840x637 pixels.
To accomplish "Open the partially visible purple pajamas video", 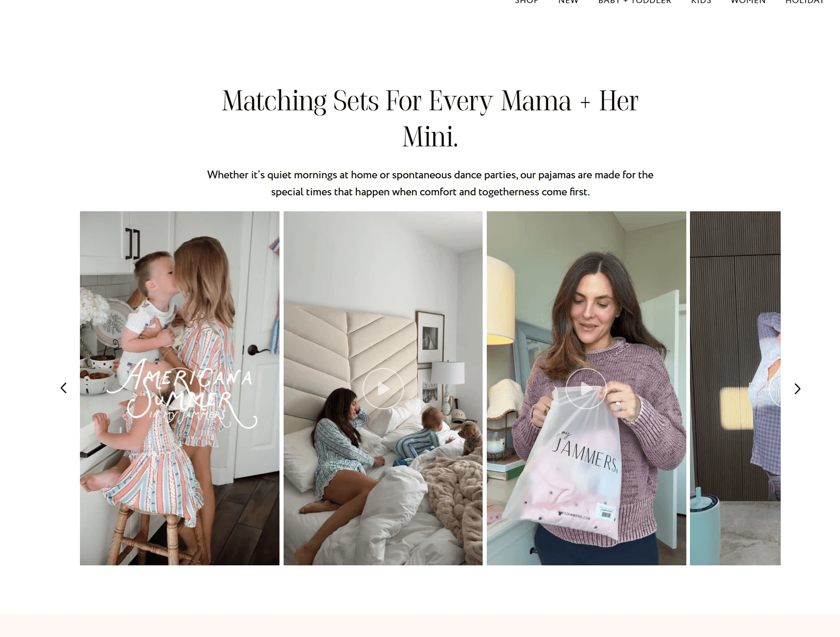I will point(735,388).
